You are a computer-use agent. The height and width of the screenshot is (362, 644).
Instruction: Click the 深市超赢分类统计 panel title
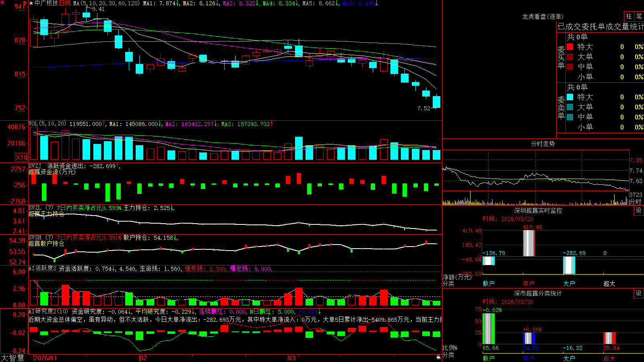[538, 293]
